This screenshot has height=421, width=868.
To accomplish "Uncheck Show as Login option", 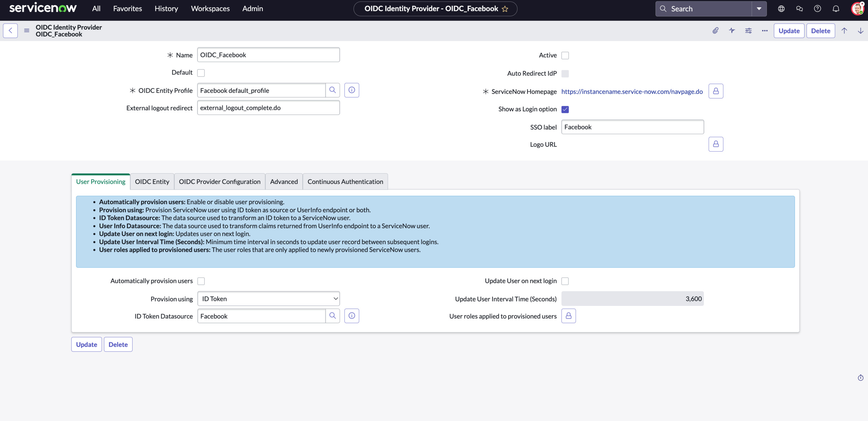I will 565,109.
